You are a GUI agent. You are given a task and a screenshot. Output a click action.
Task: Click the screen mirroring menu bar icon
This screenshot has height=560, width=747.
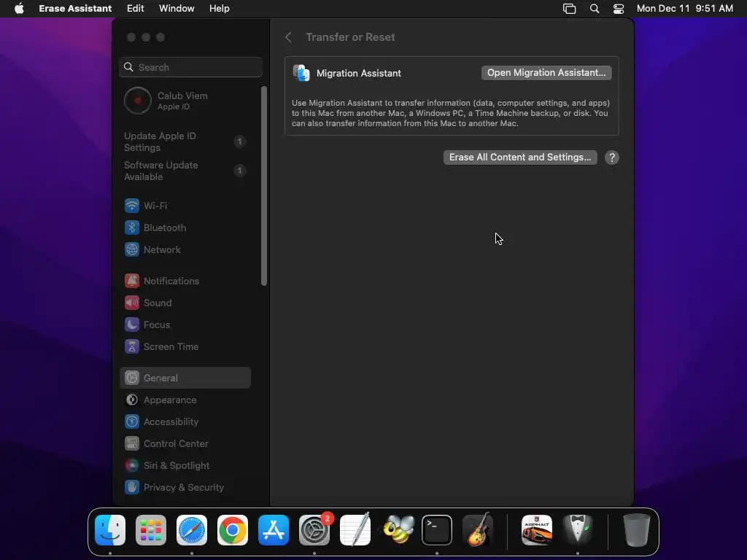coord(569,9)
